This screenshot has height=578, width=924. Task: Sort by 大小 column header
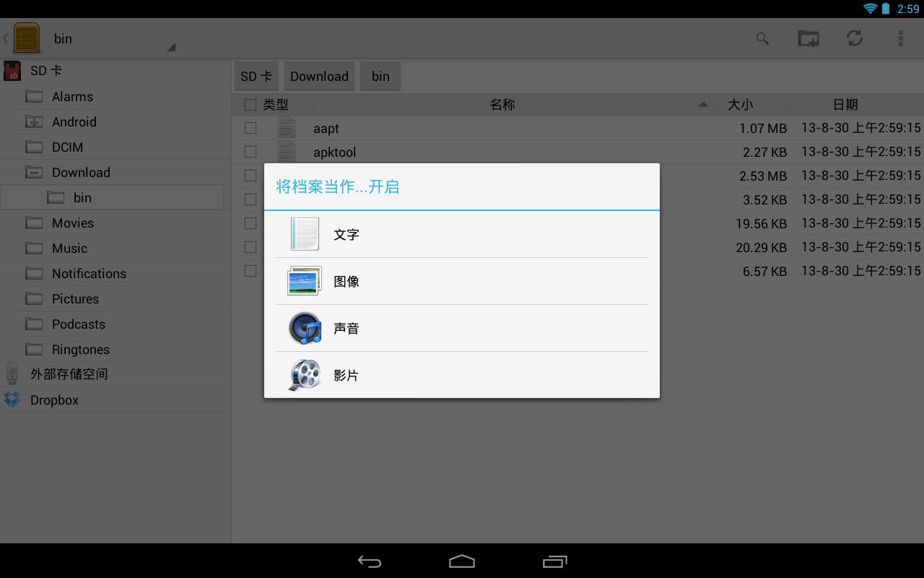(740, 105)
